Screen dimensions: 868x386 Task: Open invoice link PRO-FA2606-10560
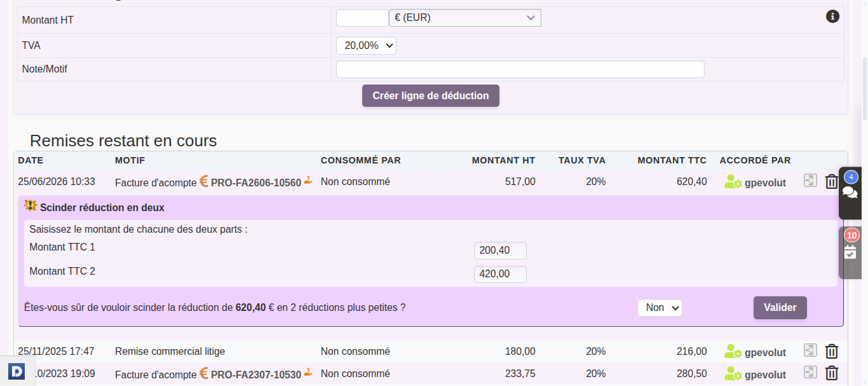coord(256,183)
